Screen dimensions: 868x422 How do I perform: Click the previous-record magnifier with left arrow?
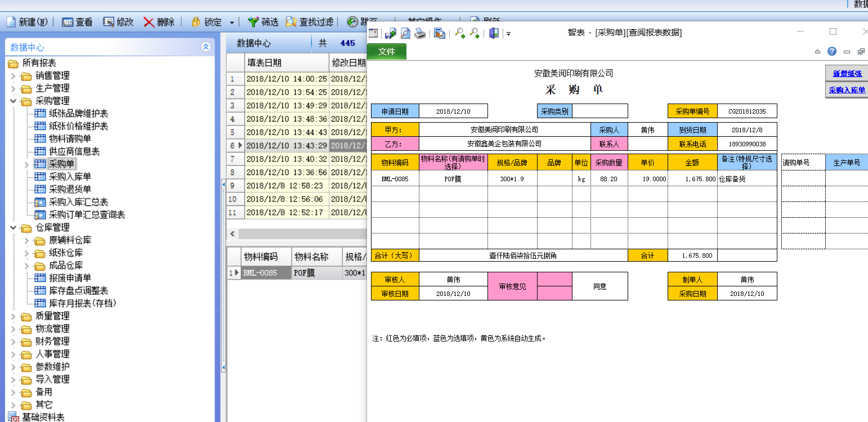click(460, 34)
